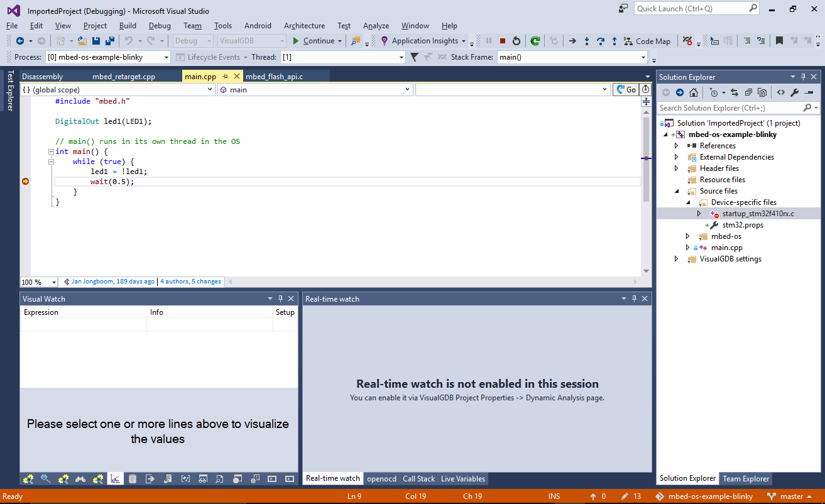This screenshot has width=825, height=504.
Task: Toggle the bookmark icon in the toolbar
Action: coord(779,41)
